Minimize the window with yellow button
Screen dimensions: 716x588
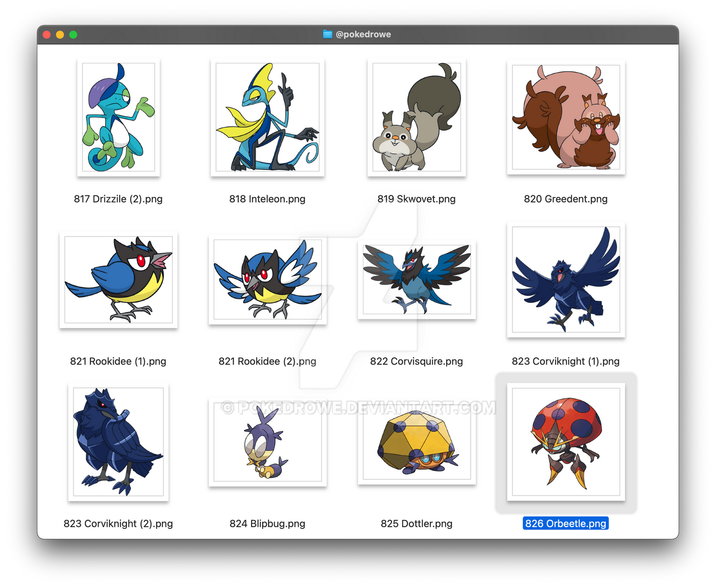[x=60, y=35]
